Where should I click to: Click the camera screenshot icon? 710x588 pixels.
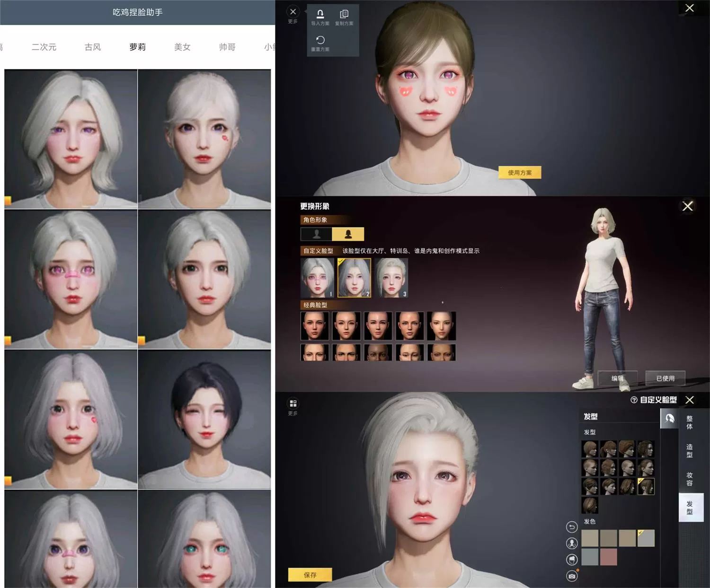click(x=572, y=576)
